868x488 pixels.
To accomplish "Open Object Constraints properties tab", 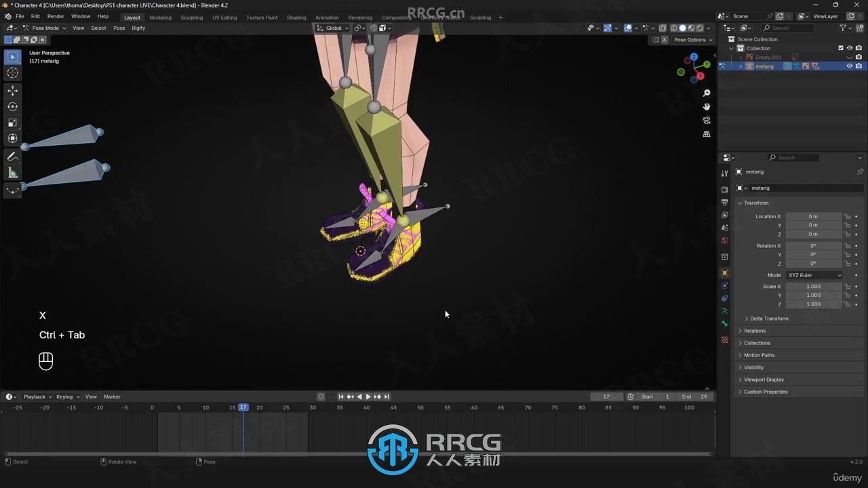I will [724, 298].
